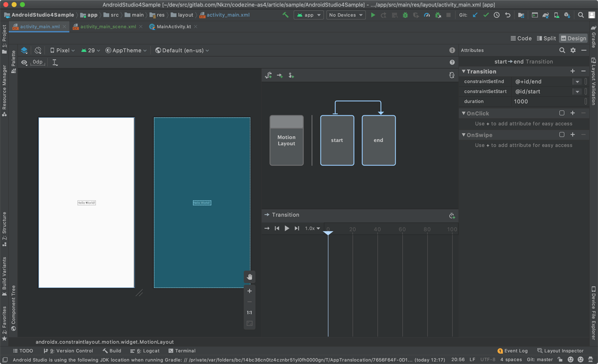Set zoom to 1:1 on design surface
Viewport: 598px width, 364px height.
coord(250,313)
